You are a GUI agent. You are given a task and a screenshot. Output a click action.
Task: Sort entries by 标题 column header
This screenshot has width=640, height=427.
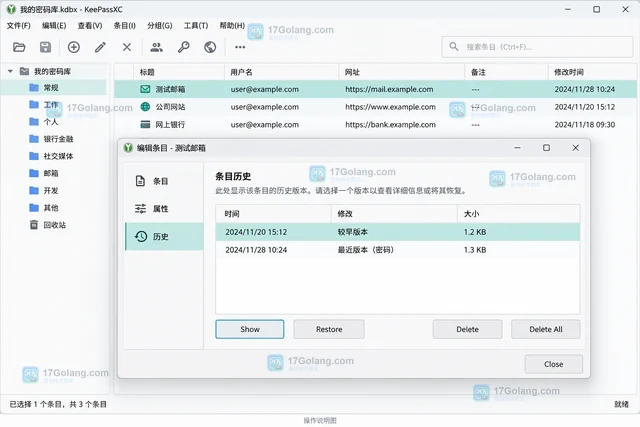tap(179, 72)
